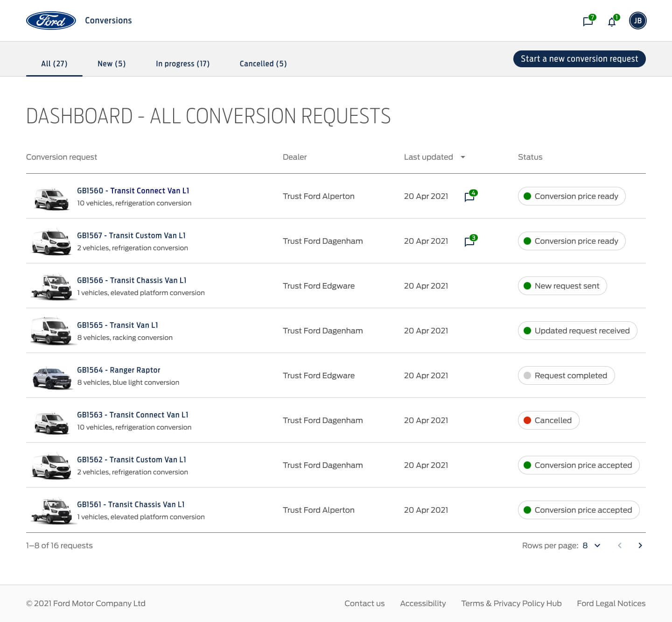Open GB1565 - Transit Van L1
The height and width of the screenshot is (622, 672).
coord(118,325)
